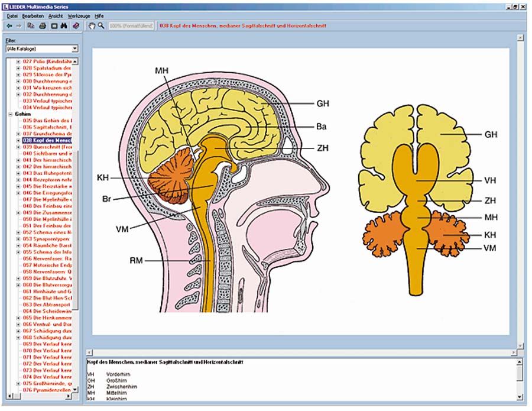Open the Datei menu
Image resolution: width=532 pixels, height=411 pixels.
[12, 16]
